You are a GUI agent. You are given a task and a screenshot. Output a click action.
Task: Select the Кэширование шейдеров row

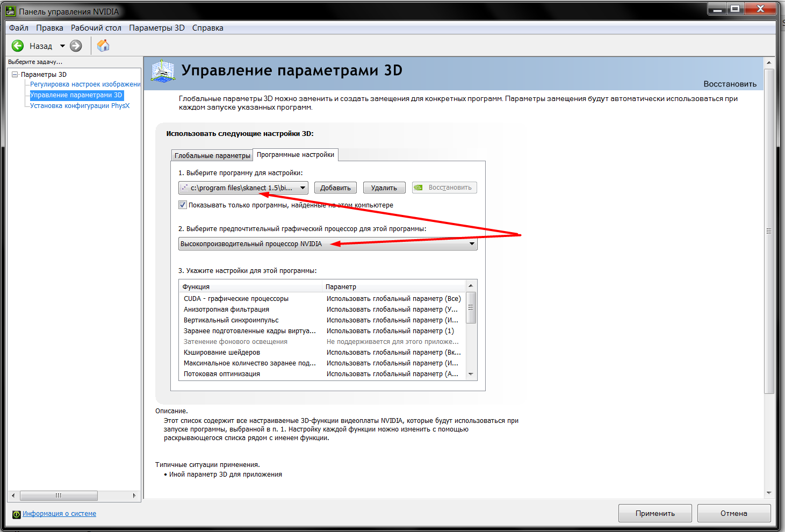pyautogui.click(x=322, y=353)
